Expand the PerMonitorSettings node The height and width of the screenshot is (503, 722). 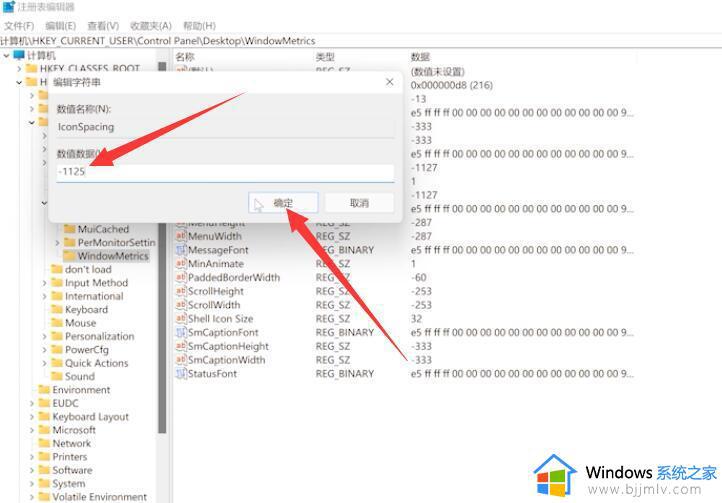(57, 243)
